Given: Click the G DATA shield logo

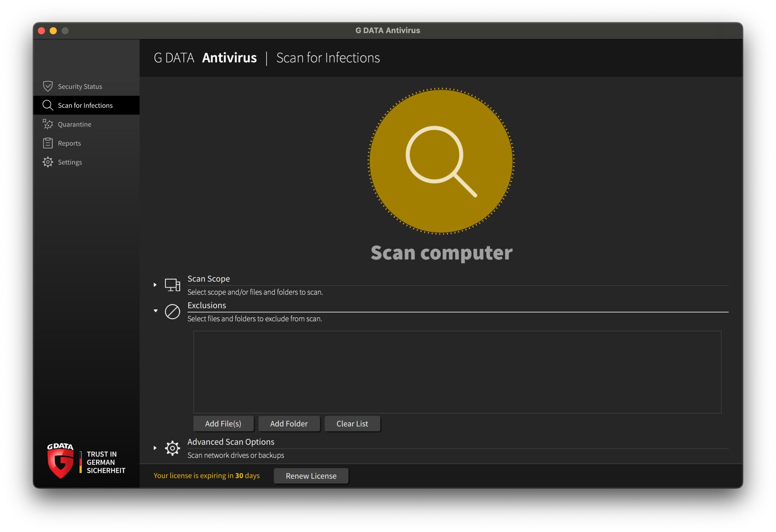Looking at the screenshot, I should click(60, 461).
